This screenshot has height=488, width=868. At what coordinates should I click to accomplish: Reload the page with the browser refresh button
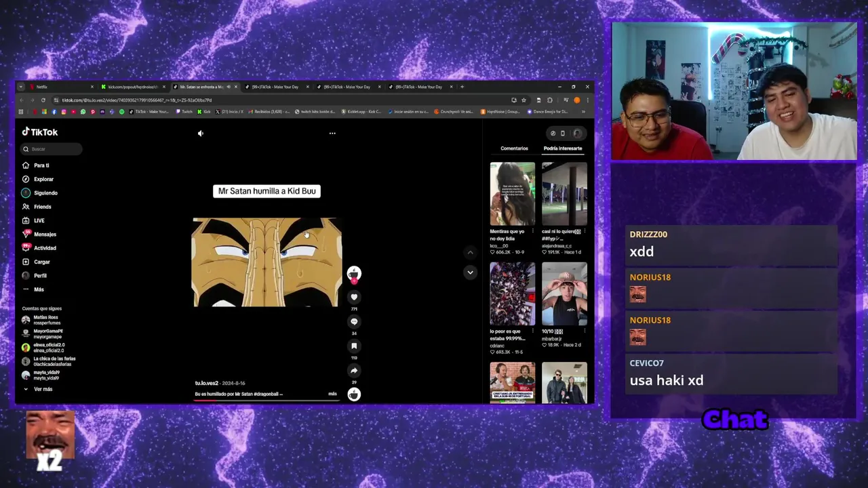43,100
